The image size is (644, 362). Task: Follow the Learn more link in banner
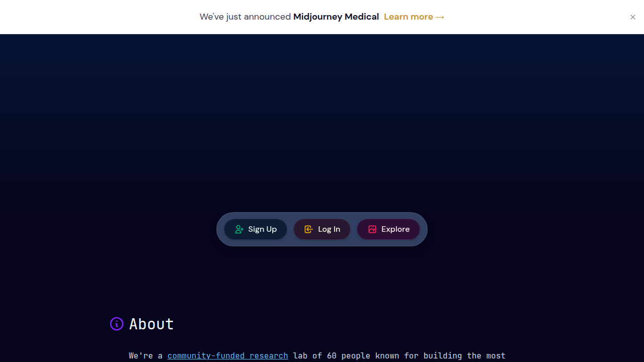tap(414, 17)
